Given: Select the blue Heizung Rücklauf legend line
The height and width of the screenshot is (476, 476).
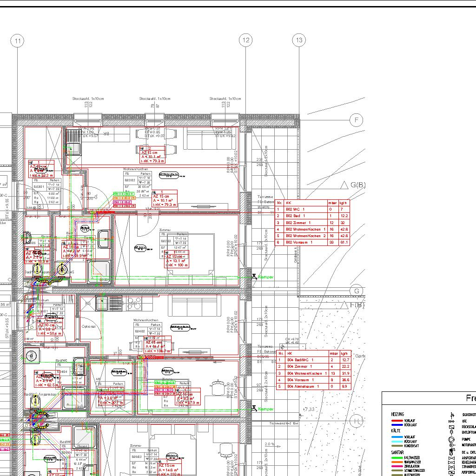Looking at the screenshot, I should (397, 425).
